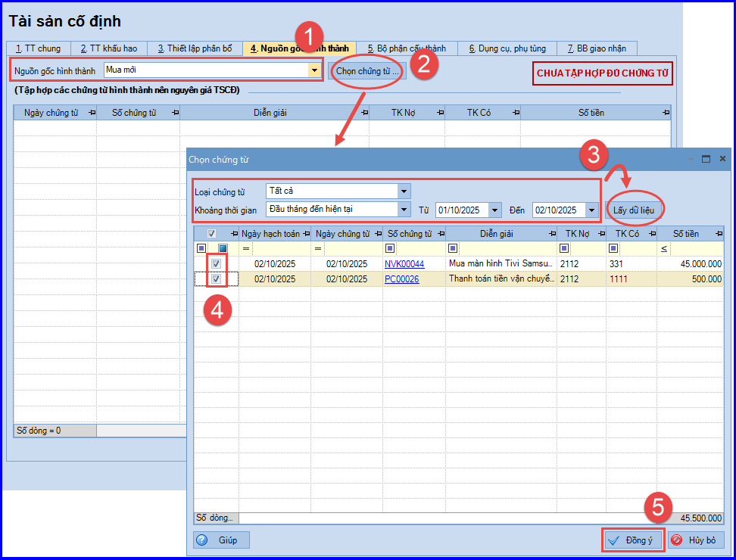Uncheck the PC00026 row checkbox
Image resolution: width=736 pixels, height=560 pixels.
pos(216,279)
